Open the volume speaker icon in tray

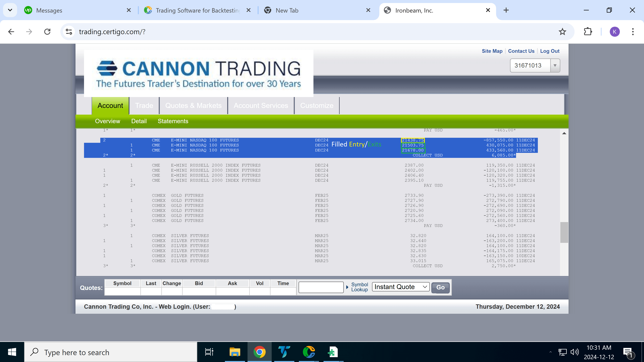point(575,352)
